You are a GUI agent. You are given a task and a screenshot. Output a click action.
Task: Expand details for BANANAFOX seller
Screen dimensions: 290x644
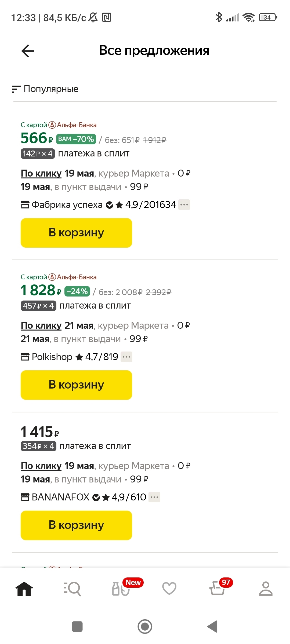click(154, 497)
